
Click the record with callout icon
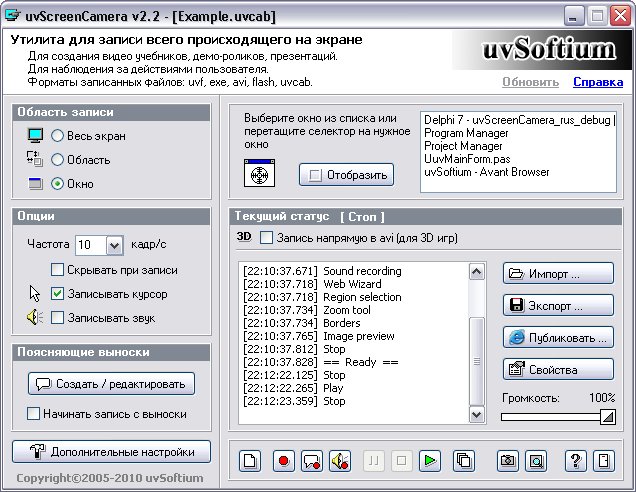312,461
